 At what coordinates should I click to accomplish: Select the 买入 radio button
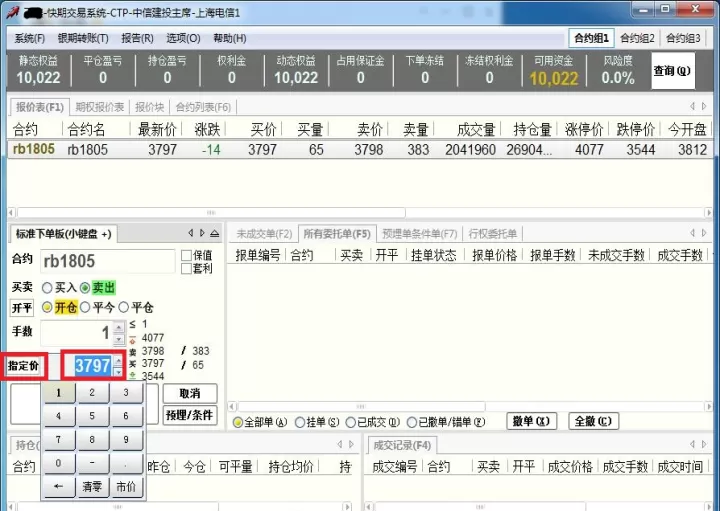point(47,288)
